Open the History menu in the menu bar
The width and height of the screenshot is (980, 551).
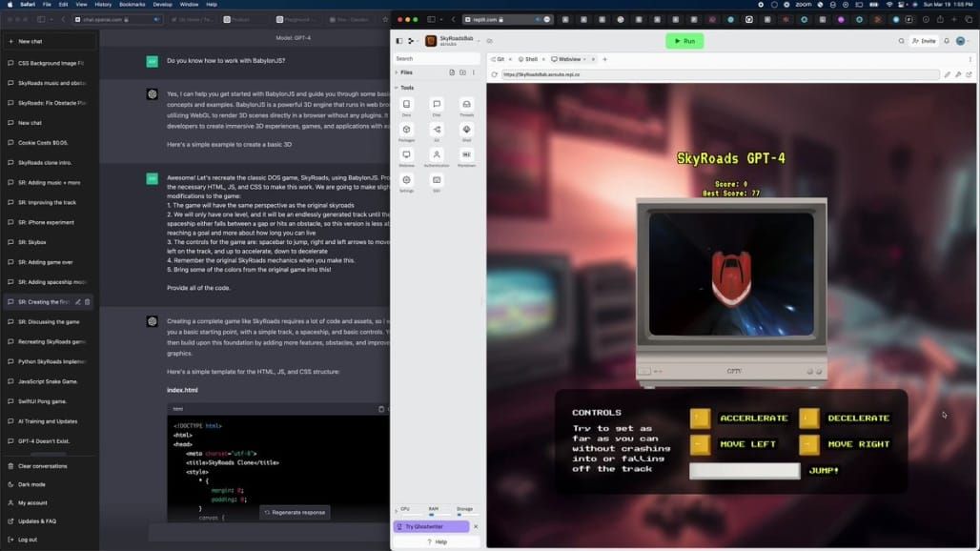(103, 4)
